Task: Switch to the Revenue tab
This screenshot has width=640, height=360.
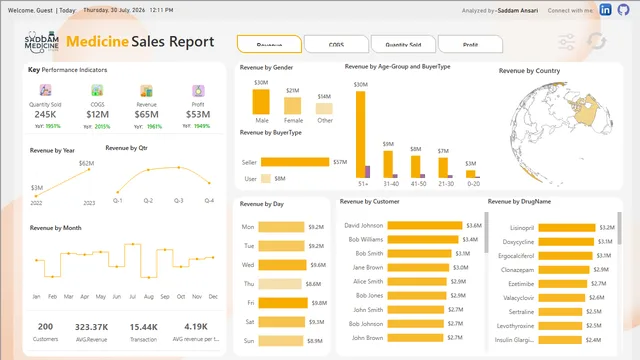Action: tap(269, 44)
